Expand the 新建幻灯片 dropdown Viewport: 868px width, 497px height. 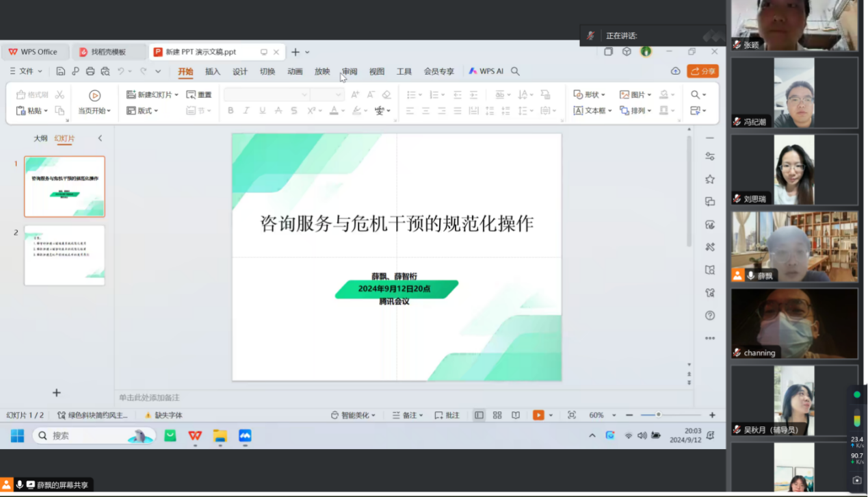176,95
